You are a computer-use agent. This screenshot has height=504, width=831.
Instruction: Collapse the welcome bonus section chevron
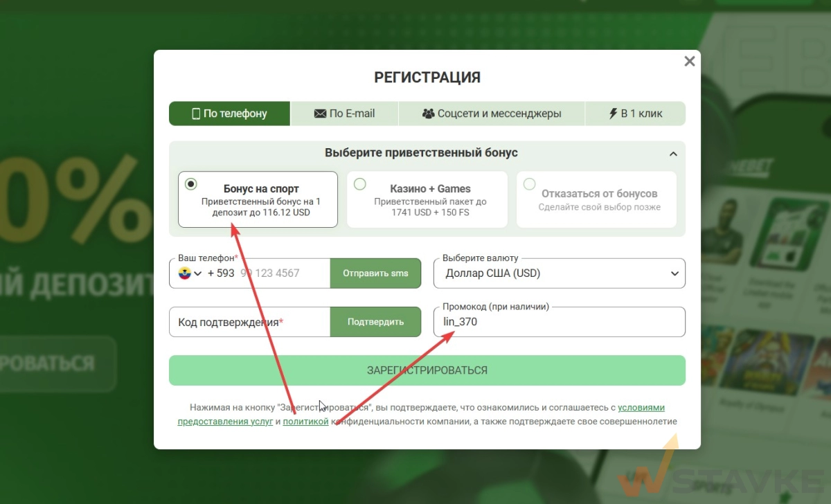point(673,154)
